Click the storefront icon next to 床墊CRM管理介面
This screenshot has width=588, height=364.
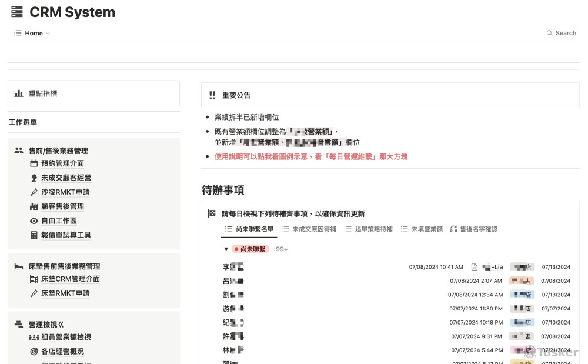pos(34,280)
